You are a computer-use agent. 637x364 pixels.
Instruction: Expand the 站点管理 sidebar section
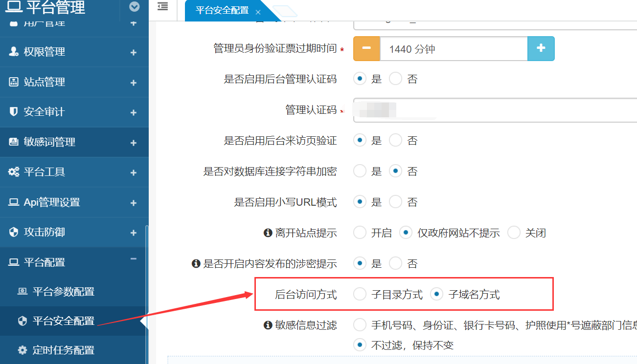click(x=133, y=83)
